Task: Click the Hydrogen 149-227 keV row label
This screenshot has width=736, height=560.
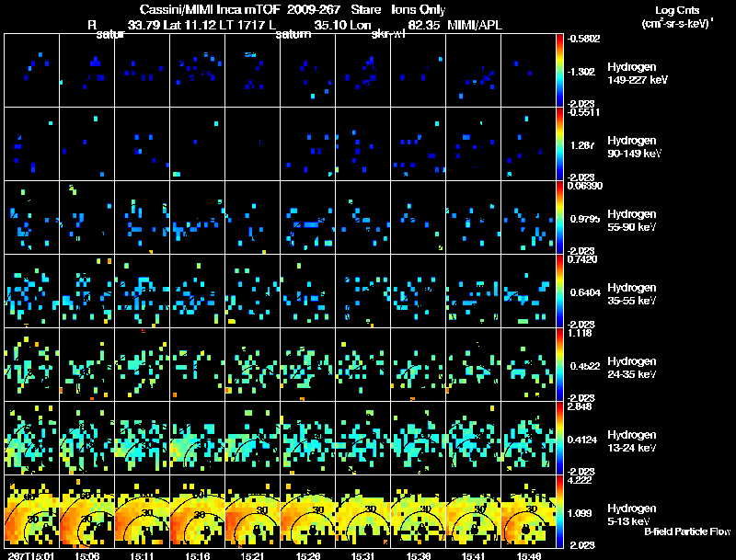Action: 638,74
